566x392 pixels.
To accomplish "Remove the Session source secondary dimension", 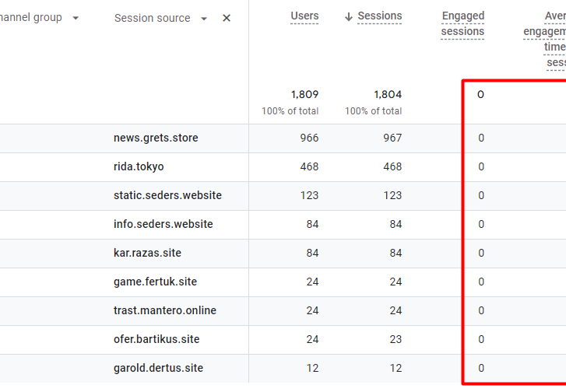I will click(227, 18).
